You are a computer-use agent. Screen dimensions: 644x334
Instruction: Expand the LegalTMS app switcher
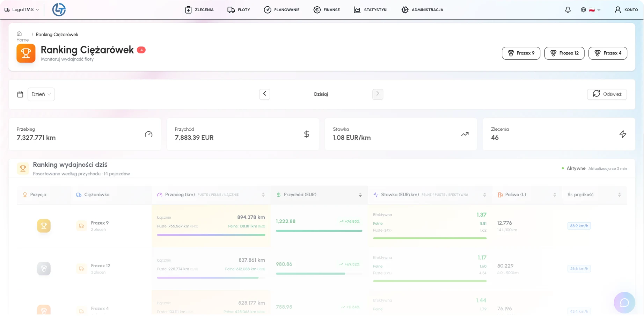22,10
